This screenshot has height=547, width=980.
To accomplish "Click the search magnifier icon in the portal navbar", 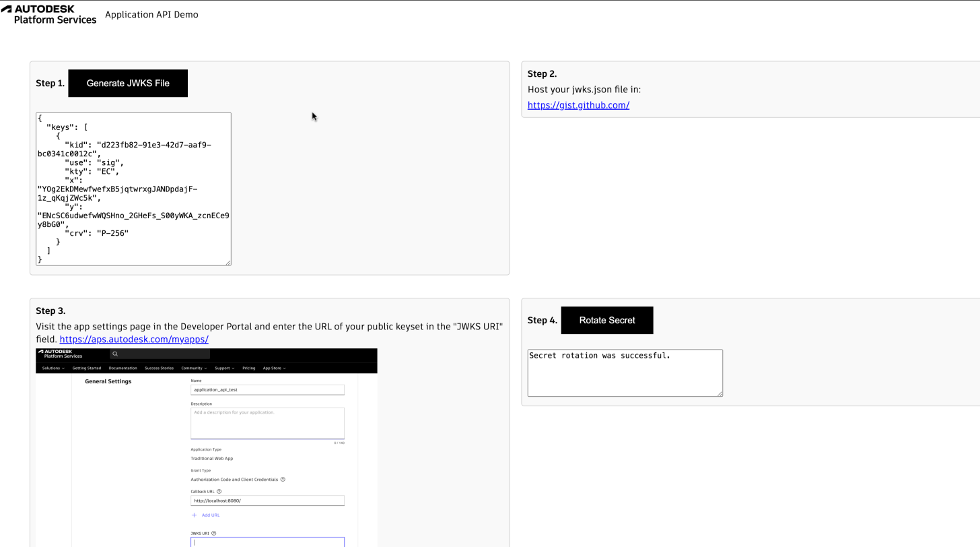I will point(115,354).
